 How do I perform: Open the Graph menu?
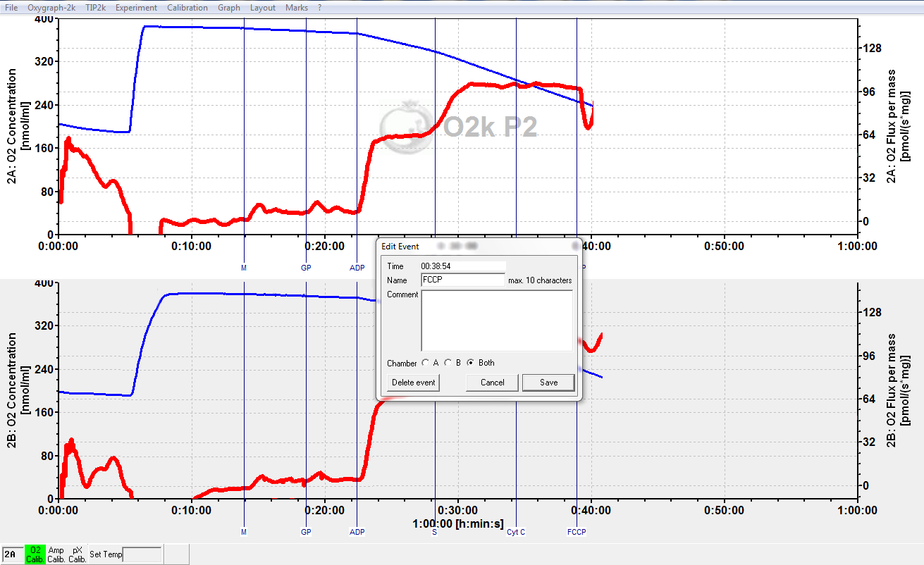click(x=229, y=8)
